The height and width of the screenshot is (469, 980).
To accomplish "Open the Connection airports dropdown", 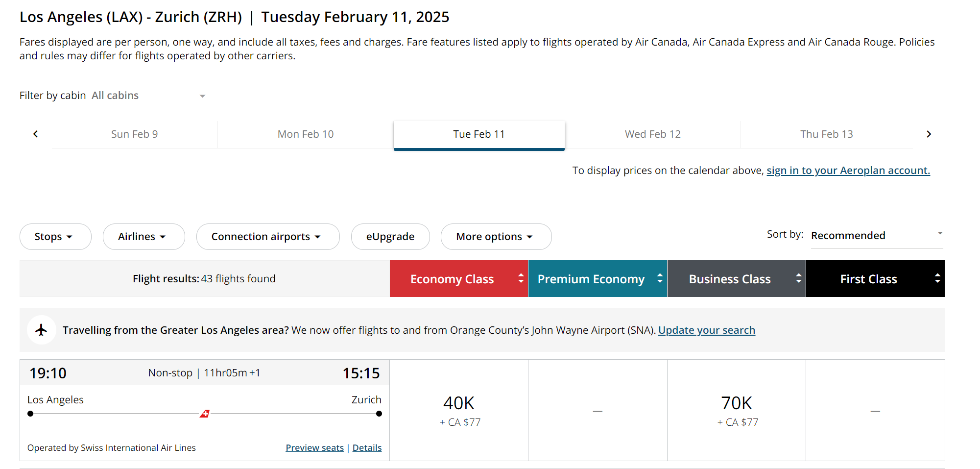I will coord(267,237).
